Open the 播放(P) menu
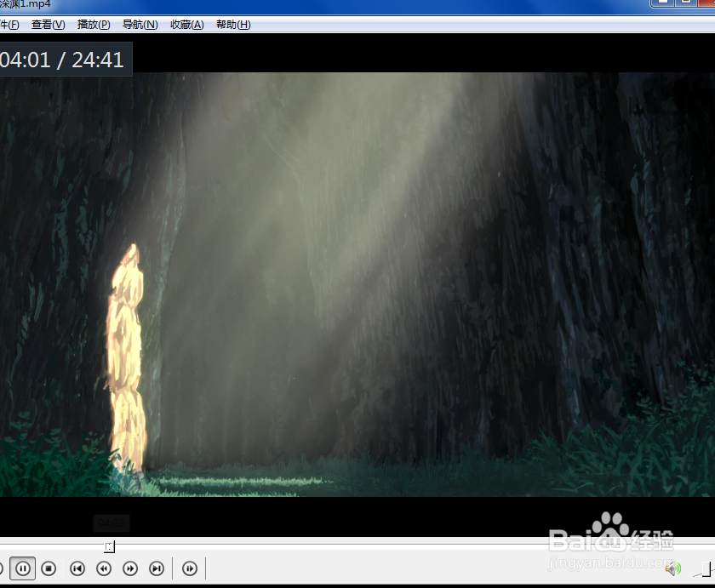This screenshot has width=715, height=588. point(94,25)
